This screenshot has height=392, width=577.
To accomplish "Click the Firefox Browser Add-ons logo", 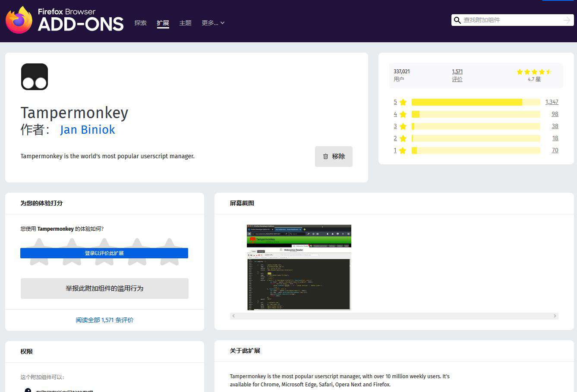I will 65,20.
